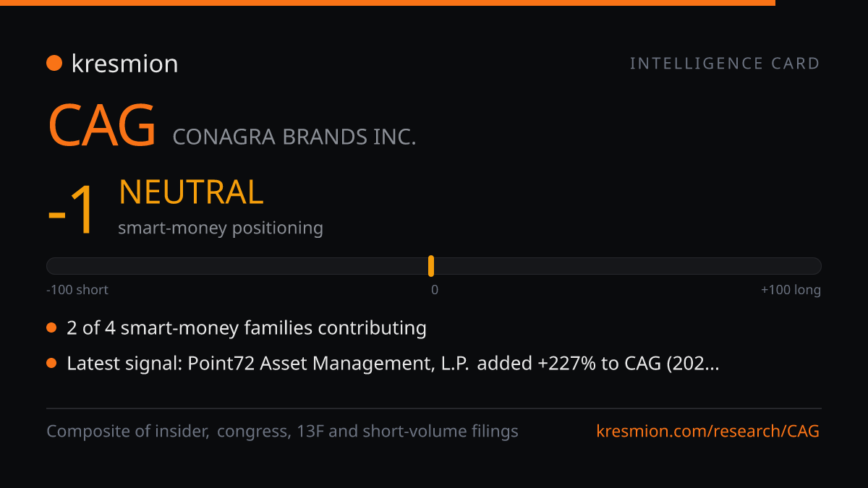Screen dimensions: 868x488
Task: Click the INTELLIGENCE CARD label
Action: click(725, 64)
